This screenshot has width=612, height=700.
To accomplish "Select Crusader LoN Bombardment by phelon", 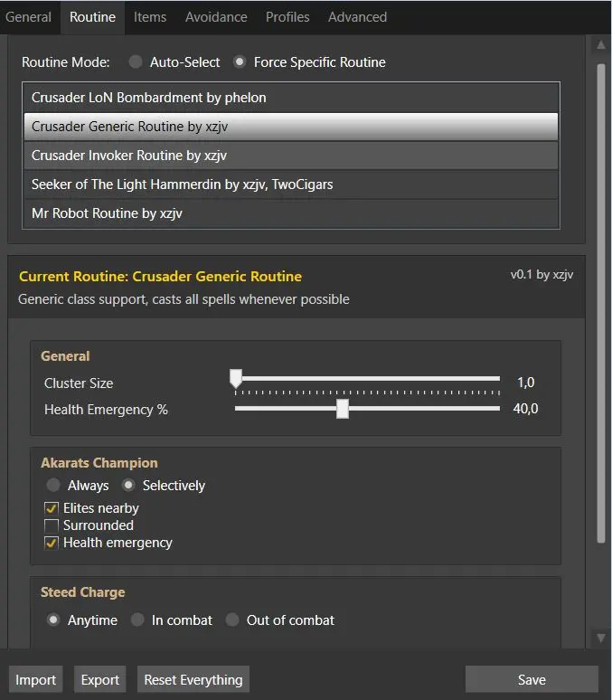I will (290, 98).
